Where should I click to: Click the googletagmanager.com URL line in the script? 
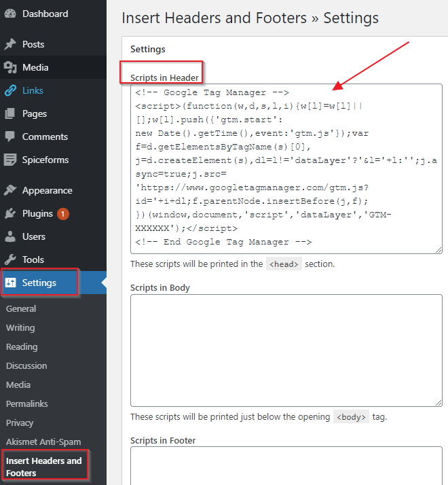pos(252,187)
